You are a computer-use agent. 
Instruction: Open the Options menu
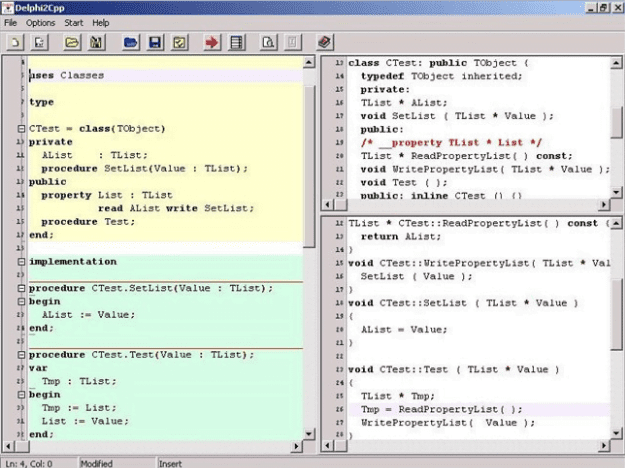pos(40,23)
